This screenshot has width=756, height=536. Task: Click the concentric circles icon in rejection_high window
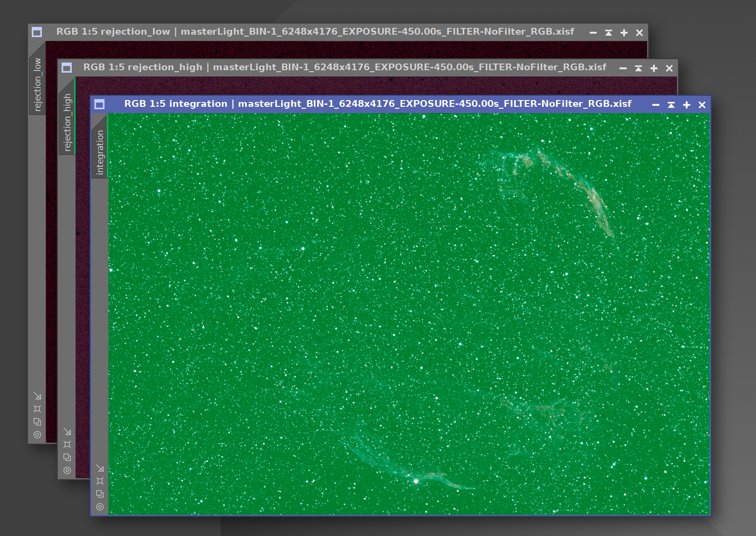67,471
